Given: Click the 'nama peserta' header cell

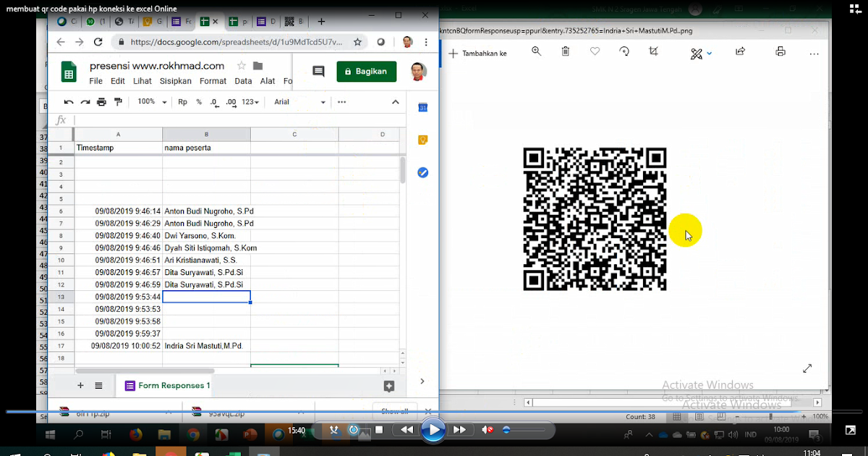Looking at the screenshot, I should [206, 148].
